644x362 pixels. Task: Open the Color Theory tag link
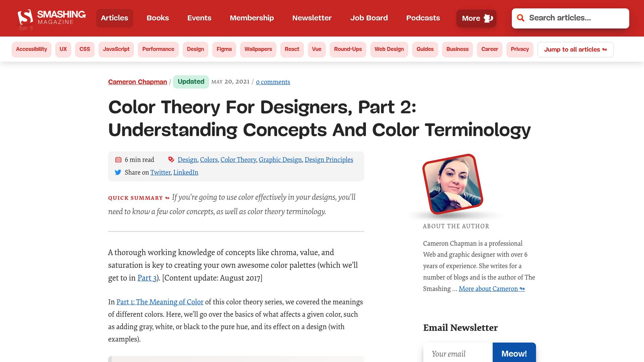(x=238, y=160)
